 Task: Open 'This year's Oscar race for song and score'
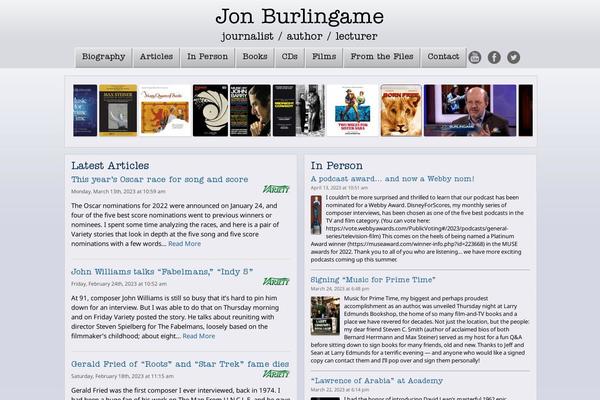pyautogui.click(x=160, y=179)
